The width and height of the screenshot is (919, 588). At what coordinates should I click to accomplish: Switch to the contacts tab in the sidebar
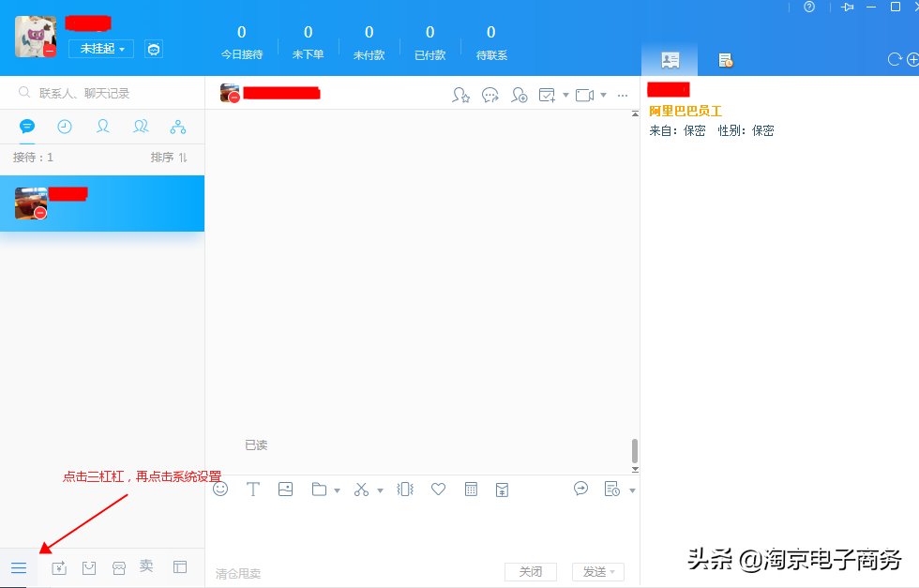point(103,127)
